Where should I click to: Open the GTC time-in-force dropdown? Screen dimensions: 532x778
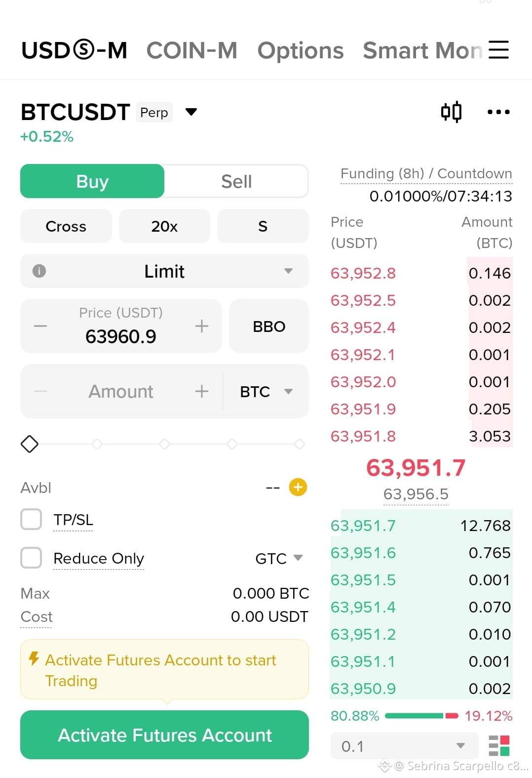pos(279,558)
